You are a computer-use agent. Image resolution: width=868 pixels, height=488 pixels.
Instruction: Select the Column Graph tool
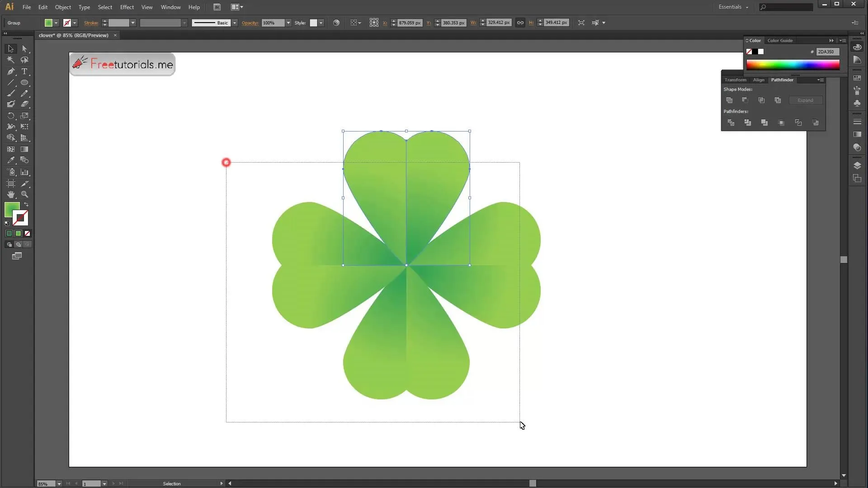click(x=24, y=172)
